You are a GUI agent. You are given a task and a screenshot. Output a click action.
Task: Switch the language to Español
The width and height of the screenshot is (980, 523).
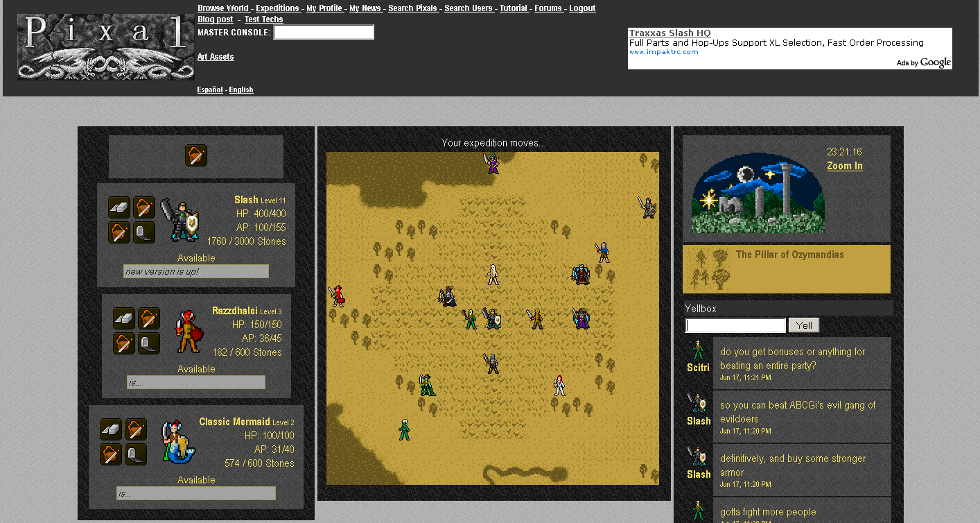coord(210,89)
